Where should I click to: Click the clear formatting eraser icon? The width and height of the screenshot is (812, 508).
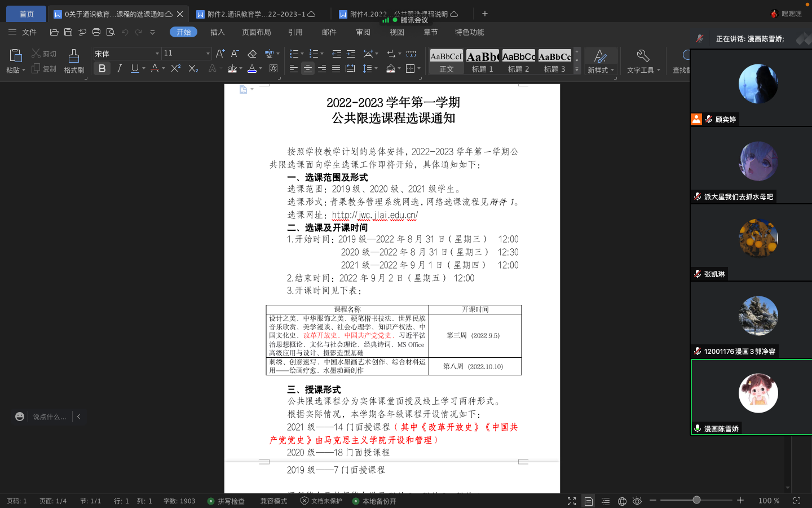click(x=252, y=54)
